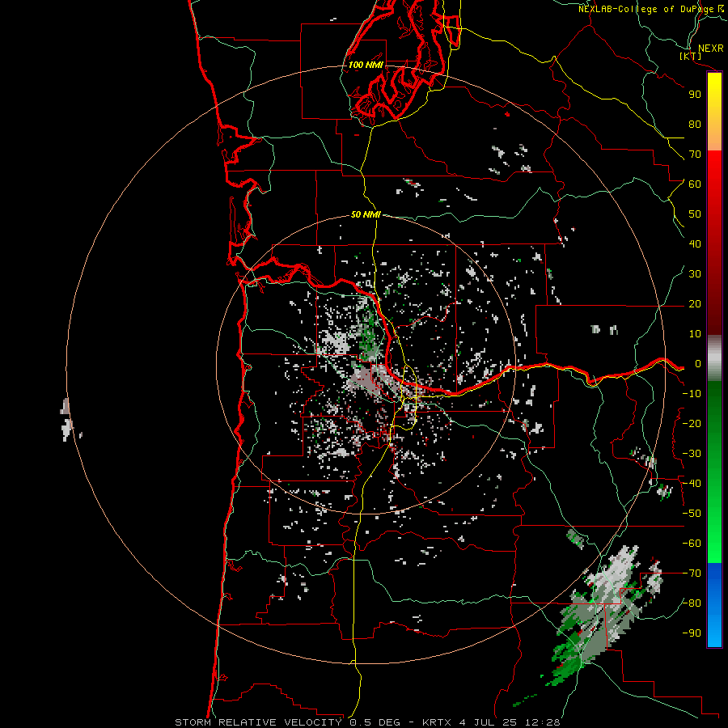
Task: Click the "NEXLAB-College of DuPage" credit text
Action: [x=645, y=9]
